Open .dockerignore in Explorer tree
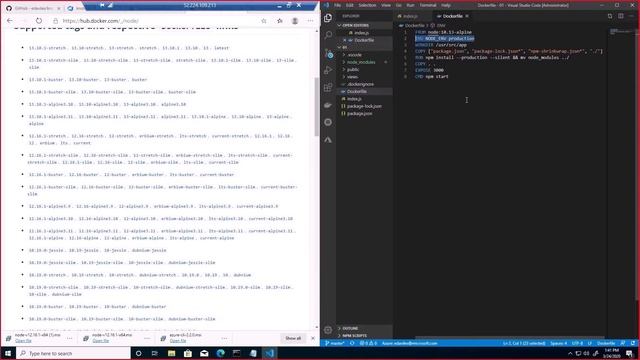 [365, 84]
